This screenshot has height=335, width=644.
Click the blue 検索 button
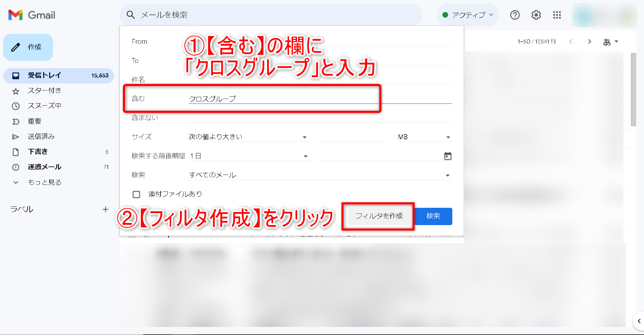(x=433, y=216)
